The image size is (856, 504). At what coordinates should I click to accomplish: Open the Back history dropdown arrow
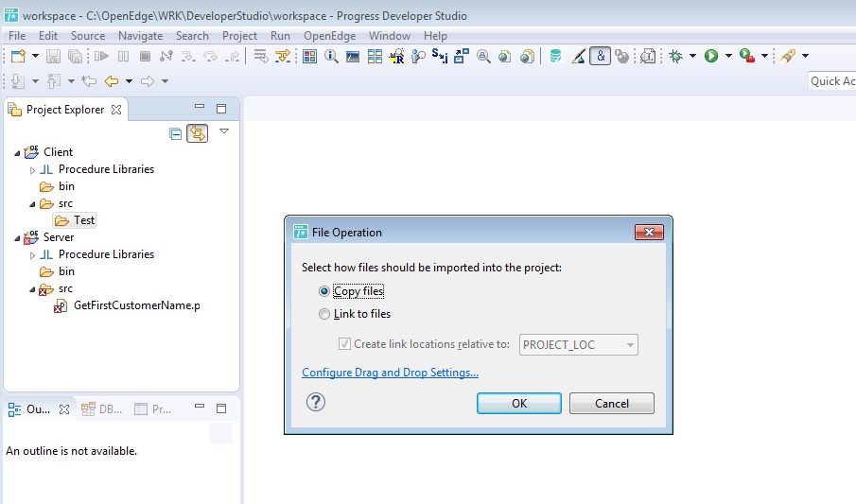[129, 81]
